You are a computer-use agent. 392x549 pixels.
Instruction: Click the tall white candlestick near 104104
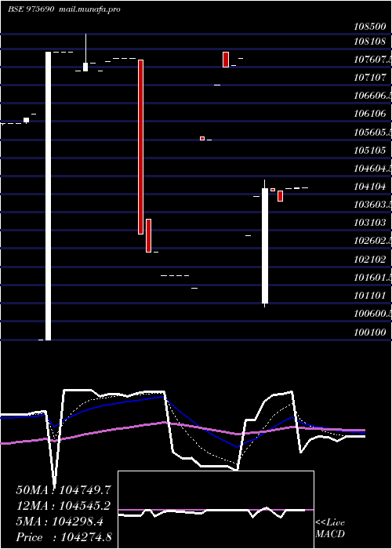pos(265,245)
